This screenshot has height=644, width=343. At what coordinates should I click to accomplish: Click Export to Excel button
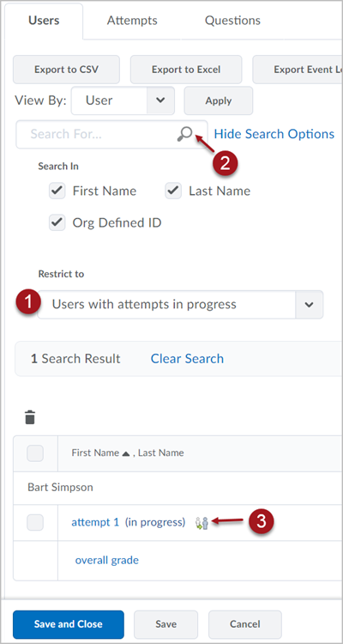click(x=186, y=70)
